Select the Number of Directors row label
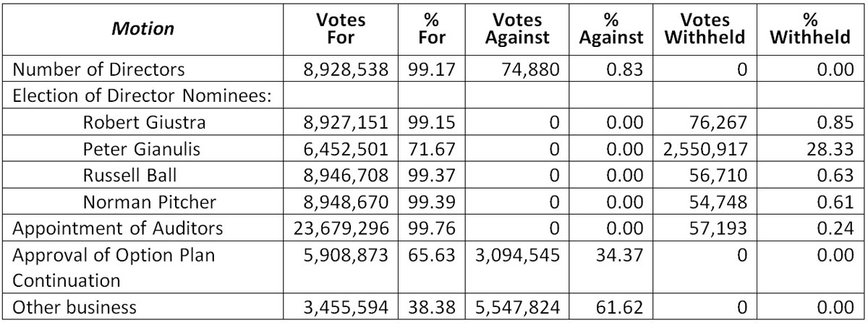 (99, 70)
